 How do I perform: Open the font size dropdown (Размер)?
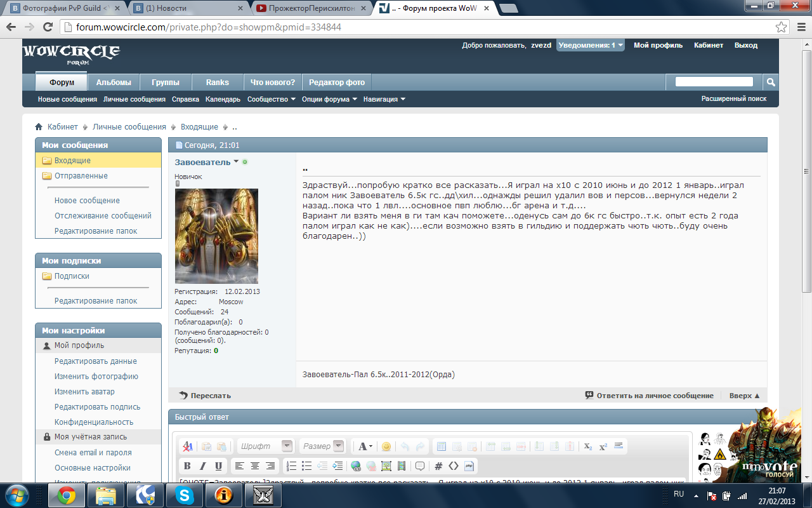pyautogui.click(x=322, y=446)
